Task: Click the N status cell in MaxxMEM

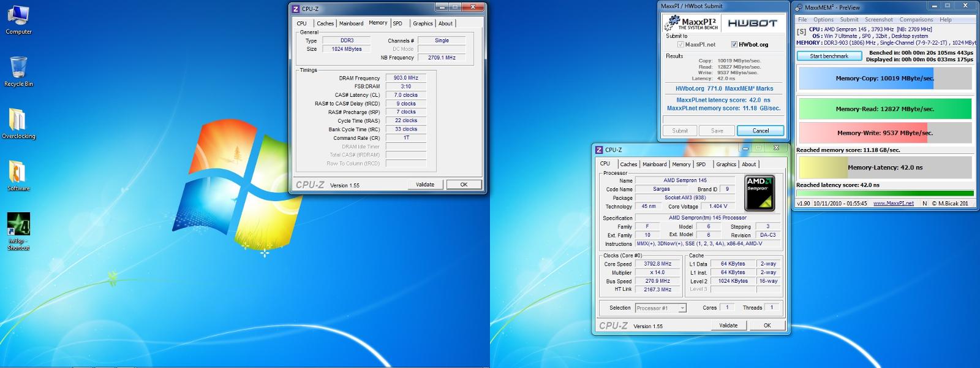Action: click(x=924, y=204)
